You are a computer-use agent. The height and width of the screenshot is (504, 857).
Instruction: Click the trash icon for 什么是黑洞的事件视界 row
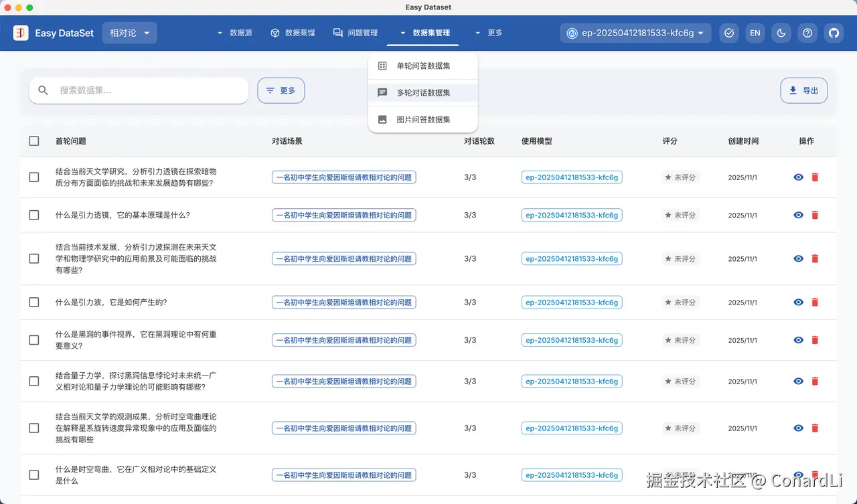pyautogui.click(x=815, y=340)
